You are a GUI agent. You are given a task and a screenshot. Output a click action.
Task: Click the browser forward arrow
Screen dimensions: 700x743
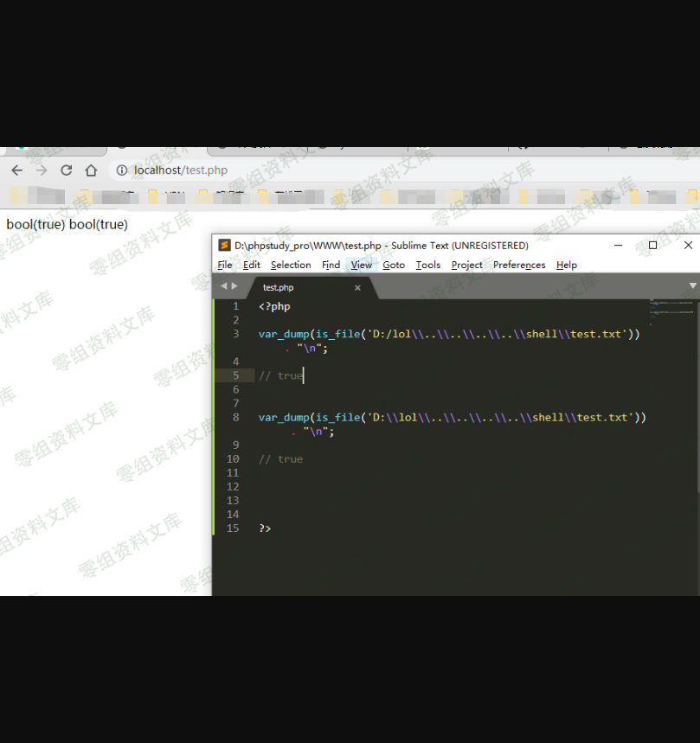[x=41, y=170]
